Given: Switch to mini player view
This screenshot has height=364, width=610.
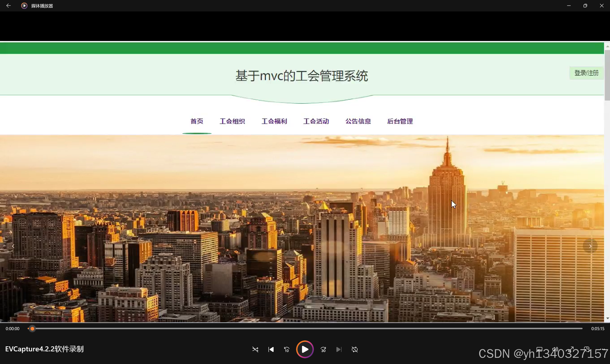Looking at the screenshot, I should [586, 349].
